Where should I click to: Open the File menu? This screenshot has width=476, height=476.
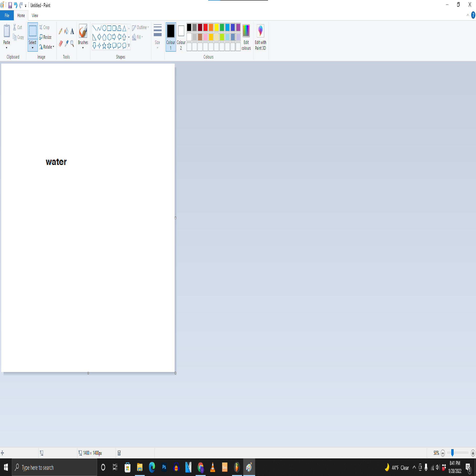(7, 15)
